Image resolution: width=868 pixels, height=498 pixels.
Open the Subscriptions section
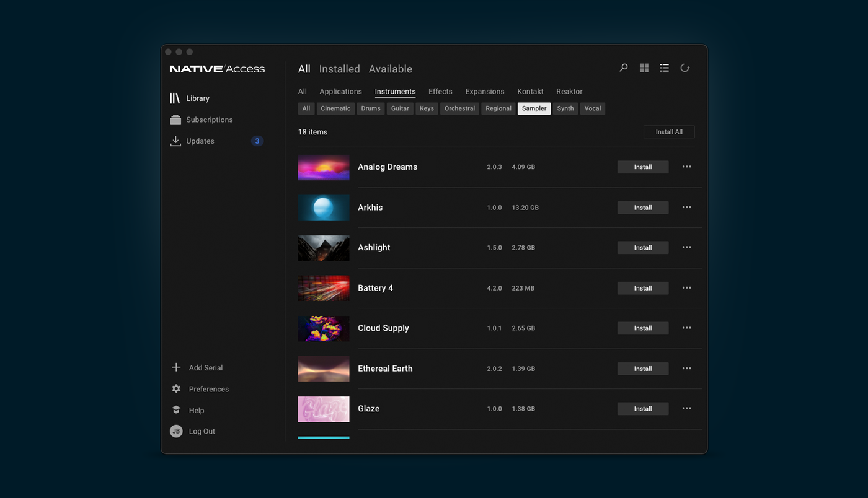click(210, 120)
